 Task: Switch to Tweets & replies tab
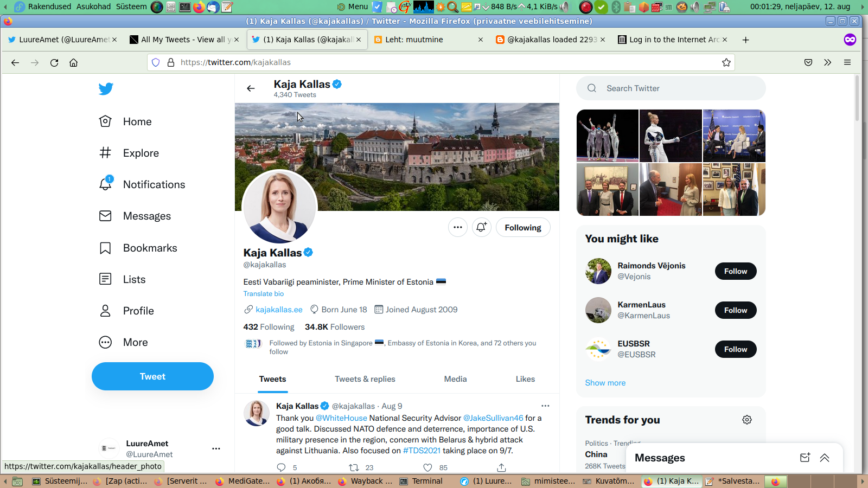click(x=365, y=379)
